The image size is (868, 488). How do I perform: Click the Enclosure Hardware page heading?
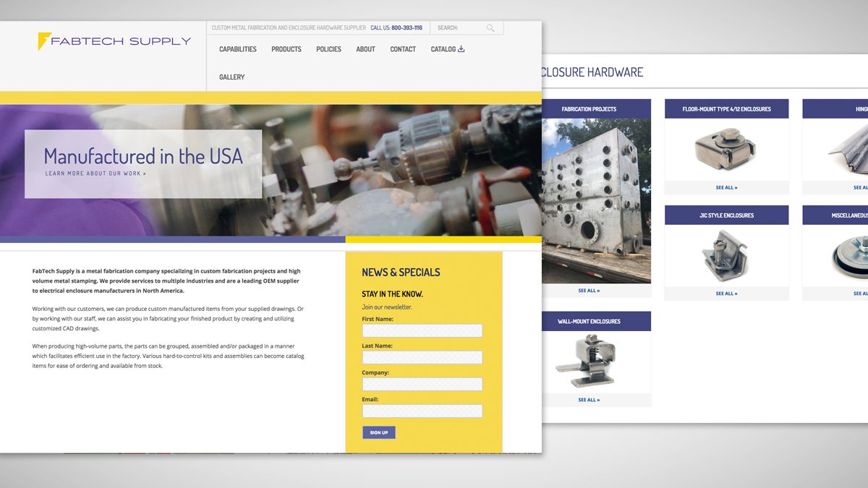[x=592, y=72]
